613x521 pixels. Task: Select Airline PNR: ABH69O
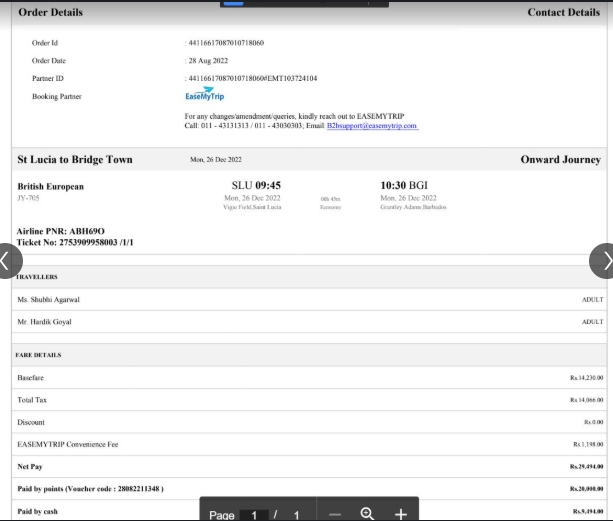(x=61, y=231)
